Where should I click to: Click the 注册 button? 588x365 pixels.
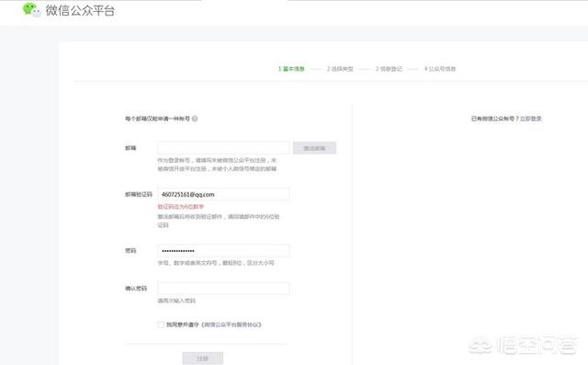(x=202, y=359)
